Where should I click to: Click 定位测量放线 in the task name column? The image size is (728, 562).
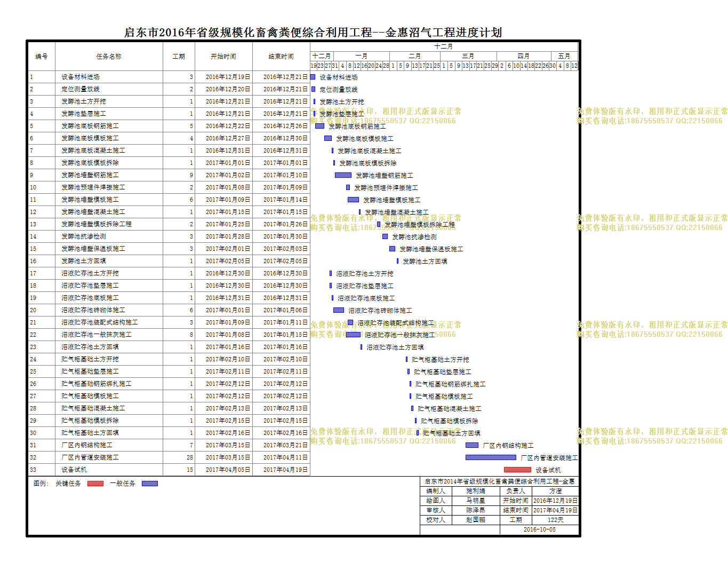click(81, 89)
